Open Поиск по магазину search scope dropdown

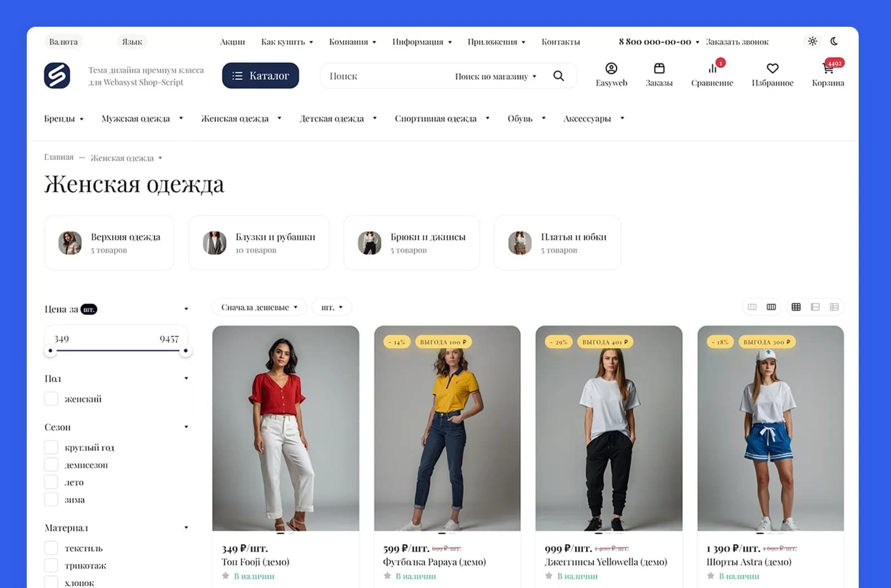[x=496, y=76]
